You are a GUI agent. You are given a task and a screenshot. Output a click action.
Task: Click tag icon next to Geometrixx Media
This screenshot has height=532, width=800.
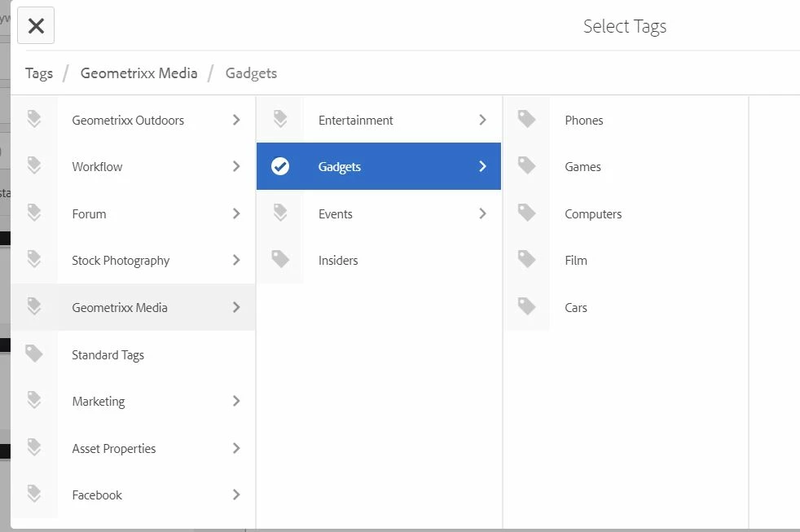point(34,306)
